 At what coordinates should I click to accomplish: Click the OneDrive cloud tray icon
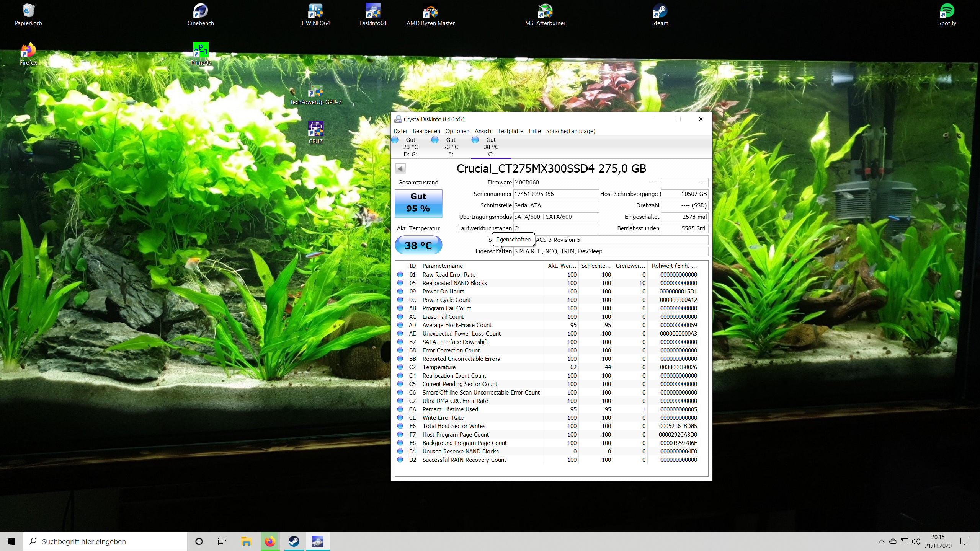(x=893, y=541)
